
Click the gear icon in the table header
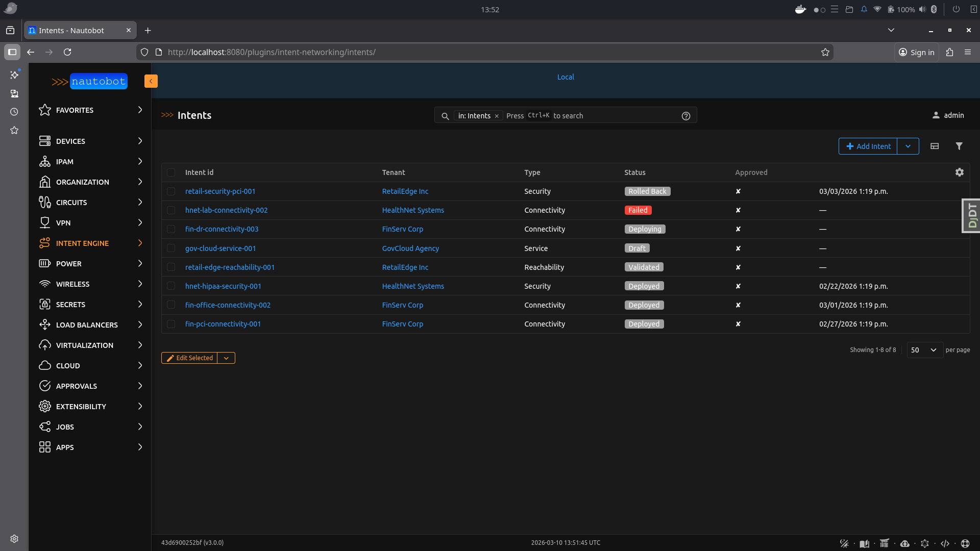point(959,172)
